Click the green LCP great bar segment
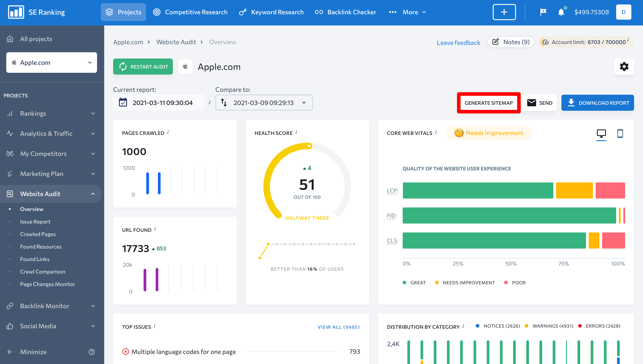 click(x=478, y=190)
